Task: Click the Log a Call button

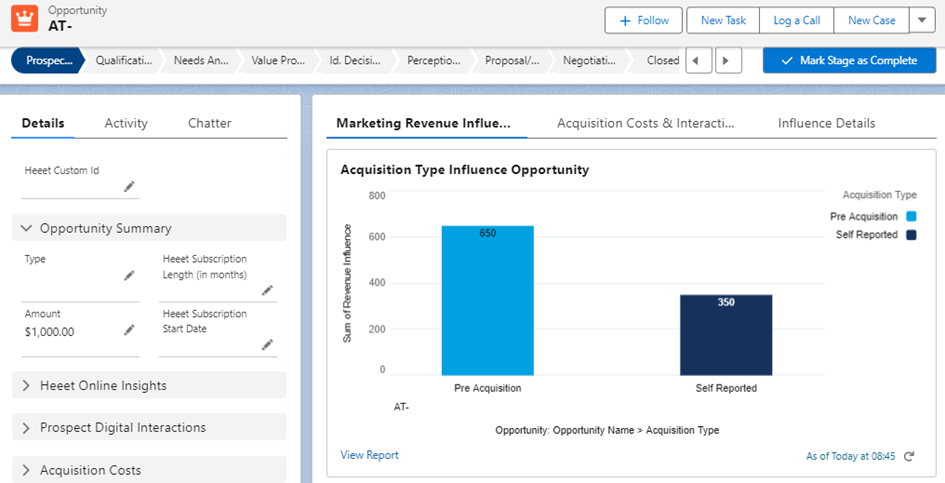Action: (797, 21)
